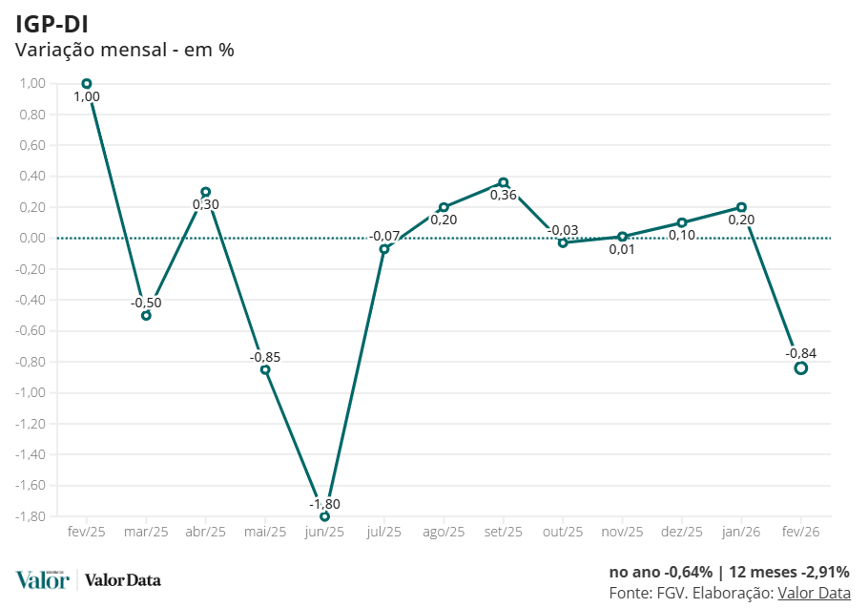
Task: Click the highlighted fev/26 point -0,84
Action: [x=801, y=368]
